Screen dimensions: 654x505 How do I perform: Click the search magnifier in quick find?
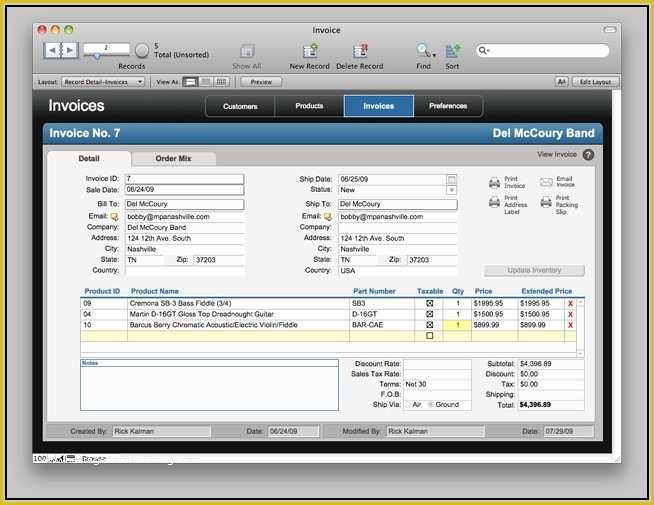(x=483, y=50)
